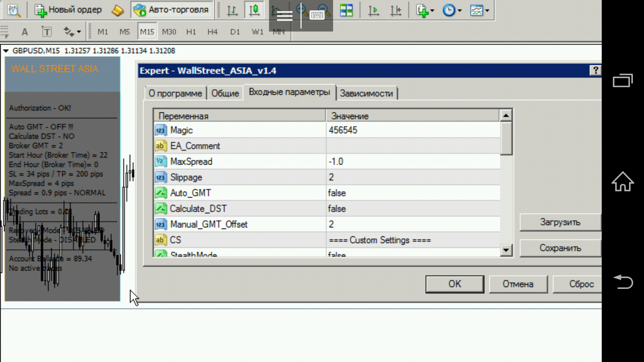Click the empty EA_Comment value cell
644x362 pixels.
click(413, 146)
